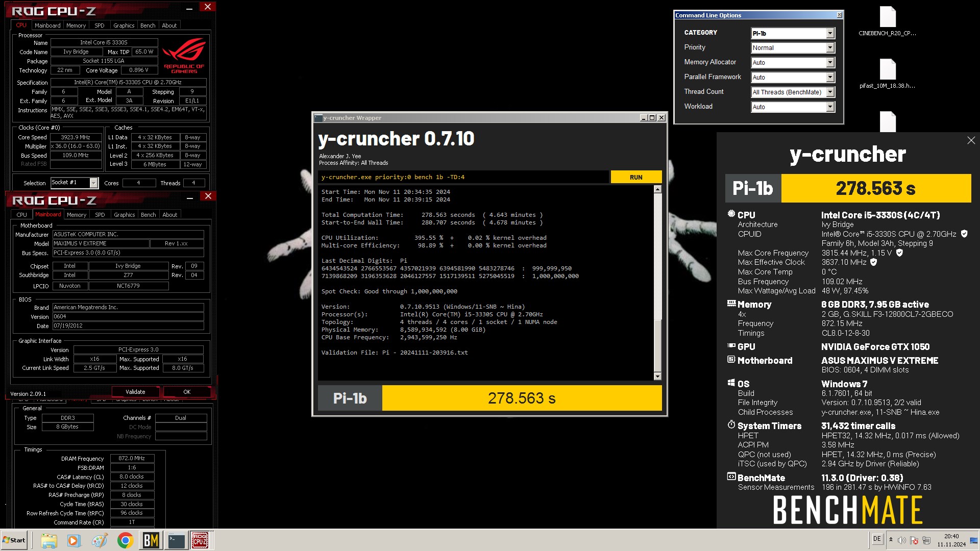Click the Validation File line in output
This screenshot has width=980, height=551.
click(395, 353)
